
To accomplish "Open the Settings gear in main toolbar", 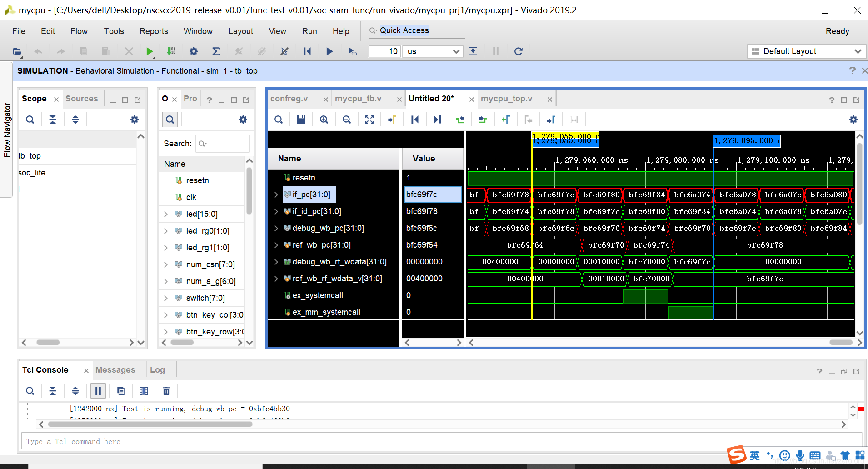I will coord(194,51).
